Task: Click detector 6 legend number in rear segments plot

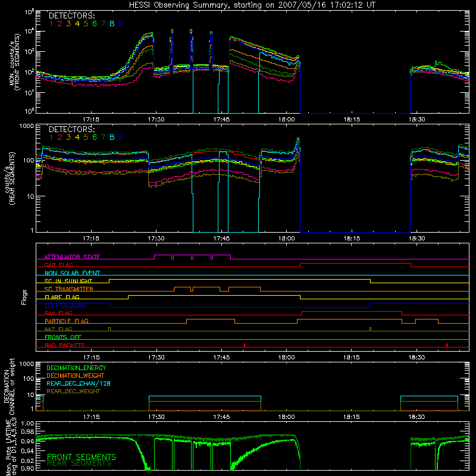Action: coord(95,137)
